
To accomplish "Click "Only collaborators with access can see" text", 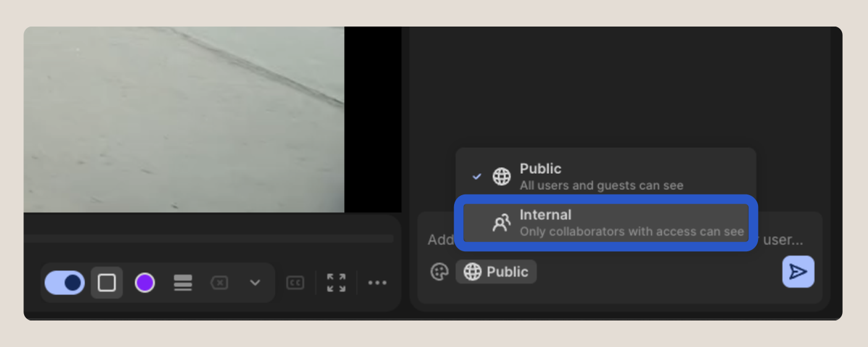I will tap(631, 232).
